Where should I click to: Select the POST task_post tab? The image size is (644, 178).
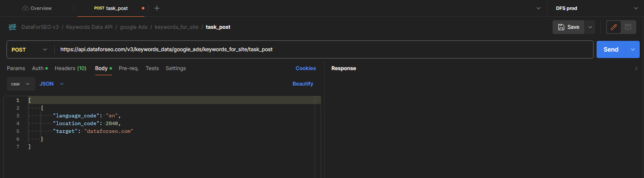click(111, 8)
